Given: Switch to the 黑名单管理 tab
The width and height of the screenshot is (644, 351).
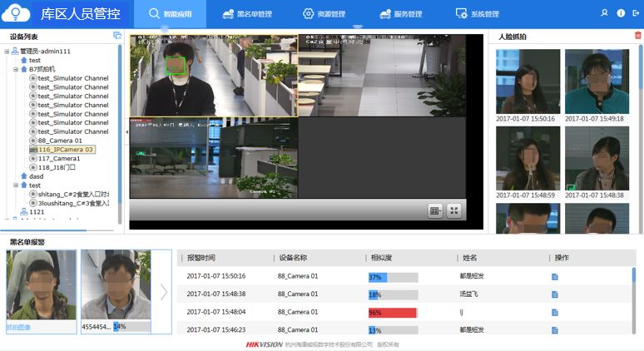Looking at the screenshot, I should pyautogui.click(x=248, y=14).
